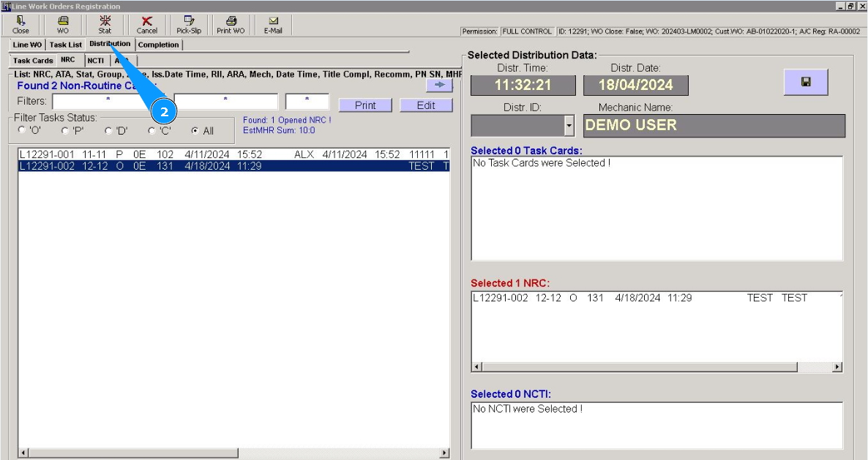
Task: Click the Print WO toolbar icon
Action: [x=231, y=25]
